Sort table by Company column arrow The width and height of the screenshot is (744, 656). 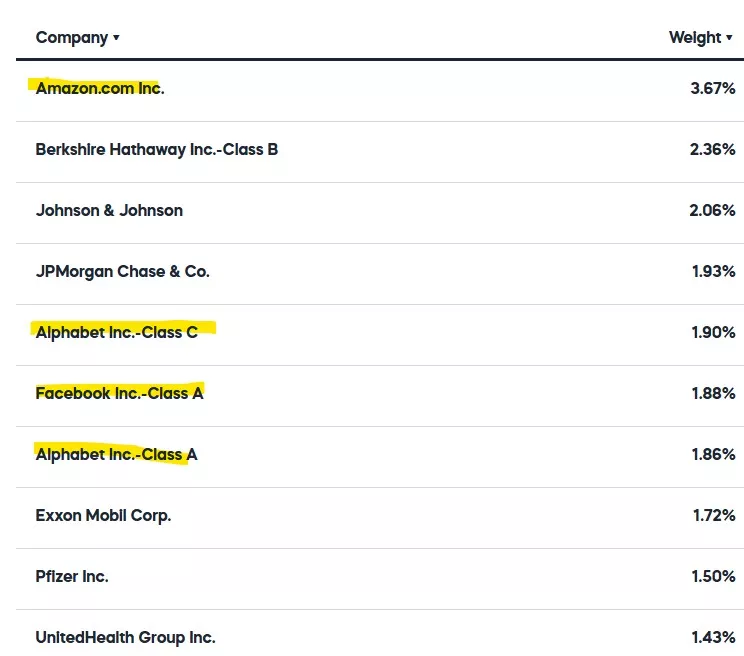point(116,38)
